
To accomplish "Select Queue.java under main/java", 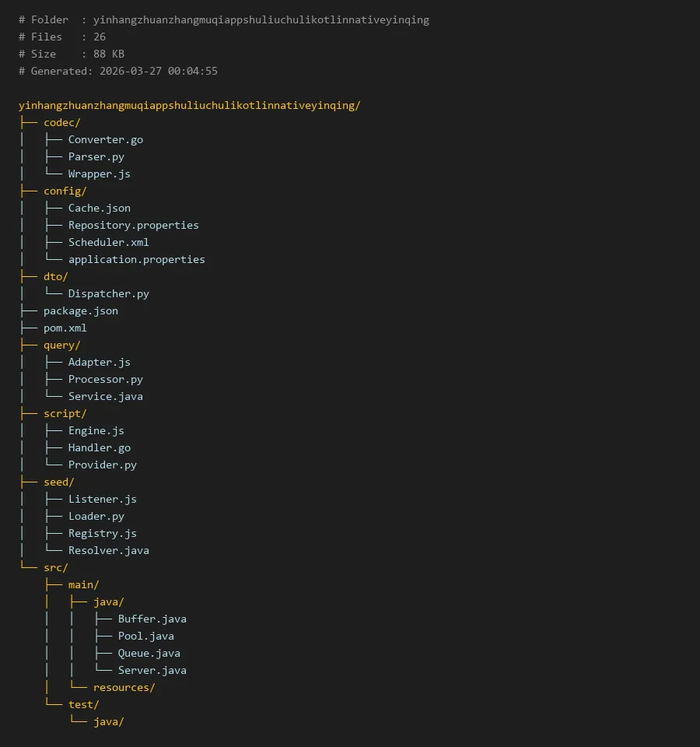I will (x=149, y=653).
